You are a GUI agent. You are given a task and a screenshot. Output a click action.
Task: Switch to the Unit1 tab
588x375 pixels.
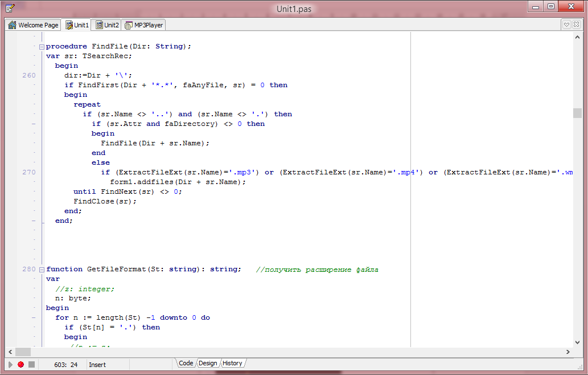click(x=77, y=25)
